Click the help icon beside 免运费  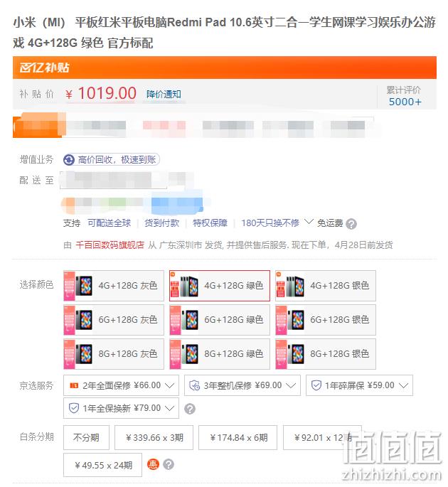[x=351, y=224]
